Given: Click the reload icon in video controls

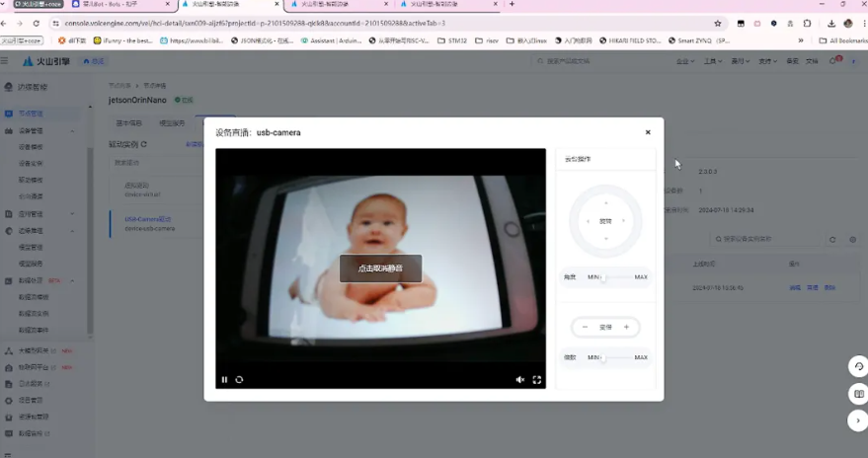Looking at the screenshot, I should [239, 379].
